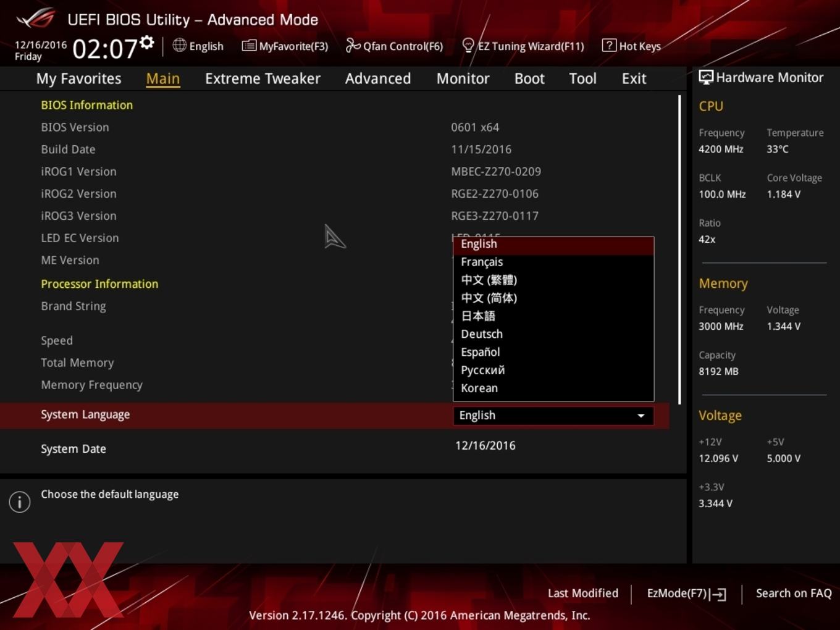
Task: Click the ME Version row
Action: 335,261
